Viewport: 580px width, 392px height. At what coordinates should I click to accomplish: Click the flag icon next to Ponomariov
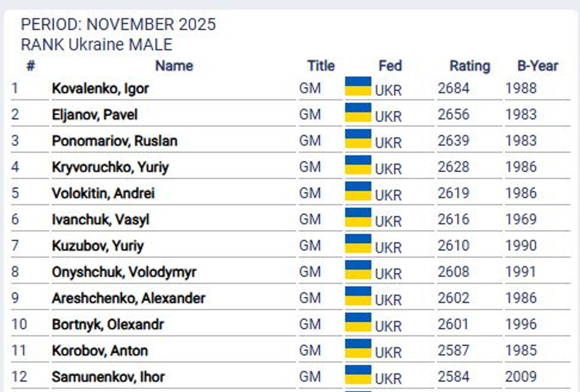pyautogui.click(x=358, y=139)
